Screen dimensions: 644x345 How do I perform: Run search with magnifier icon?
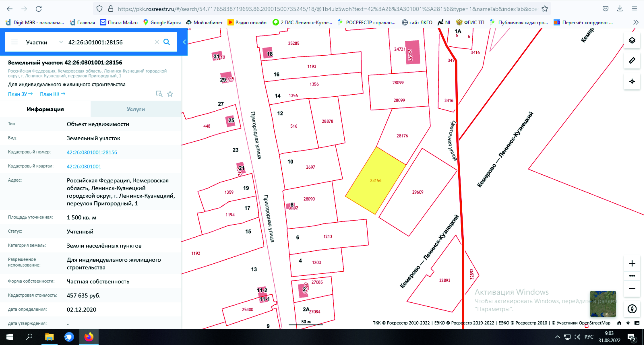tap(166, 42)
